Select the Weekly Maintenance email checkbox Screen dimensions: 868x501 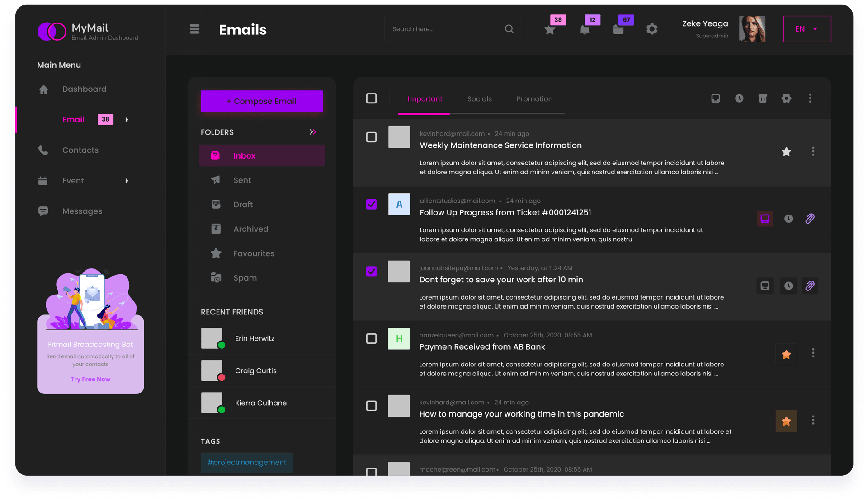click(371, 137)
